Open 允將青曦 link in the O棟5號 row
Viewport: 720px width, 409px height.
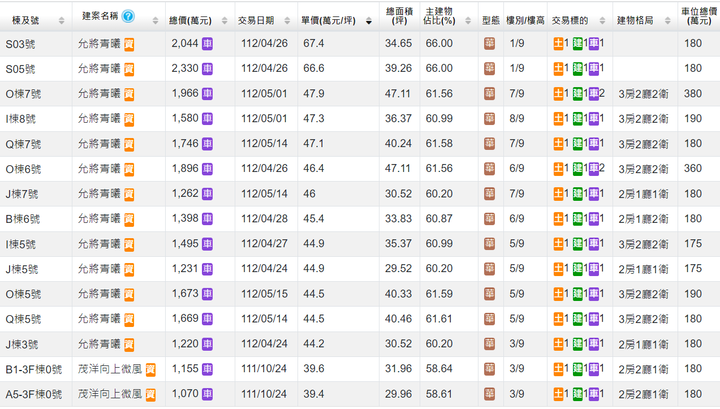click(x=99, y=294)
